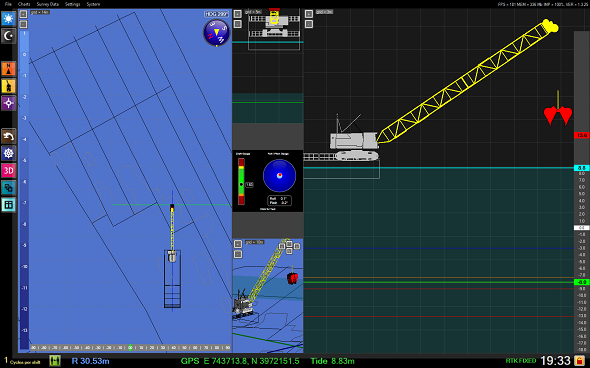Click the green icon beside Cycles per shift
Screen dimensions: 590x368
pos(55,361)
